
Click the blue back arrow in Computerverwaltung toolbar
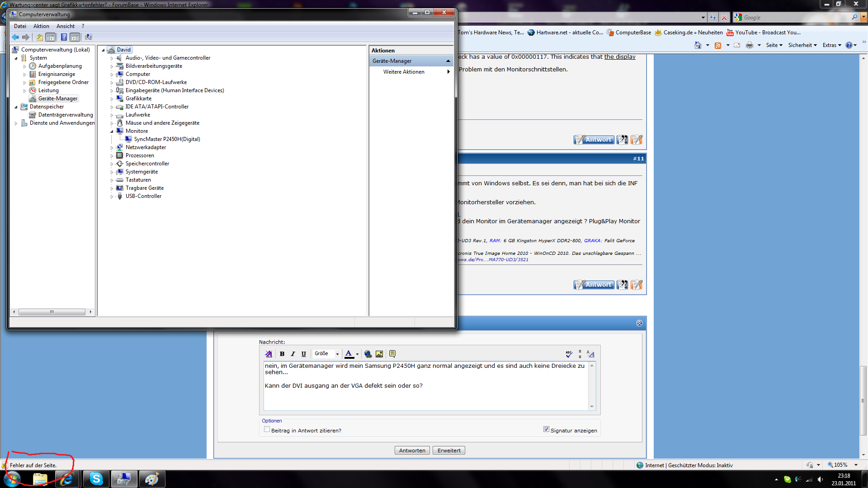15,37
